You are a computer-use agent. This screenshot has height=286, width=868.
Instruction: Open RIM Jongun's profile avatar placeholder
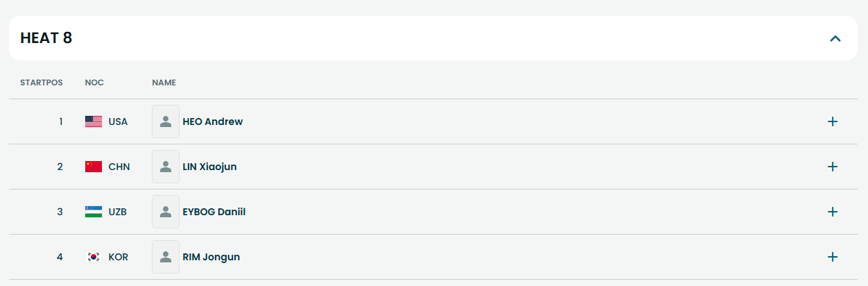[x=166, y=257]
